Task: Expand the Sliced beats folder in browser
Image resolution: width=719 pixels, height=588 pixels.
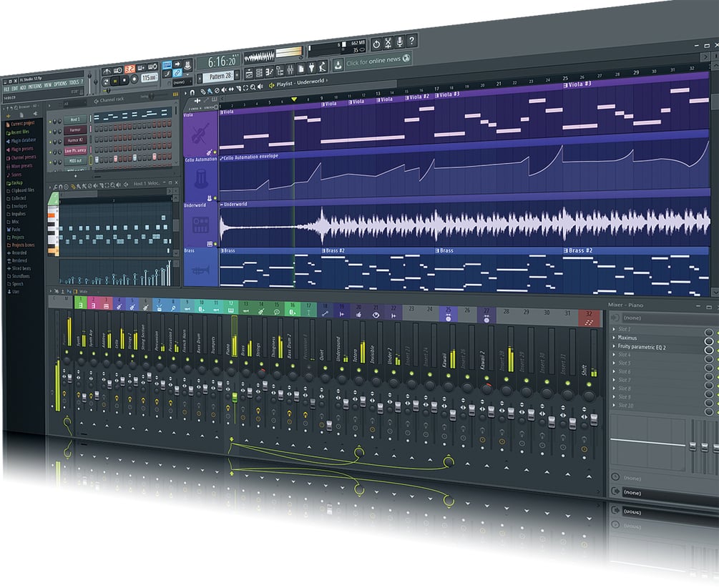Action: 19,268
